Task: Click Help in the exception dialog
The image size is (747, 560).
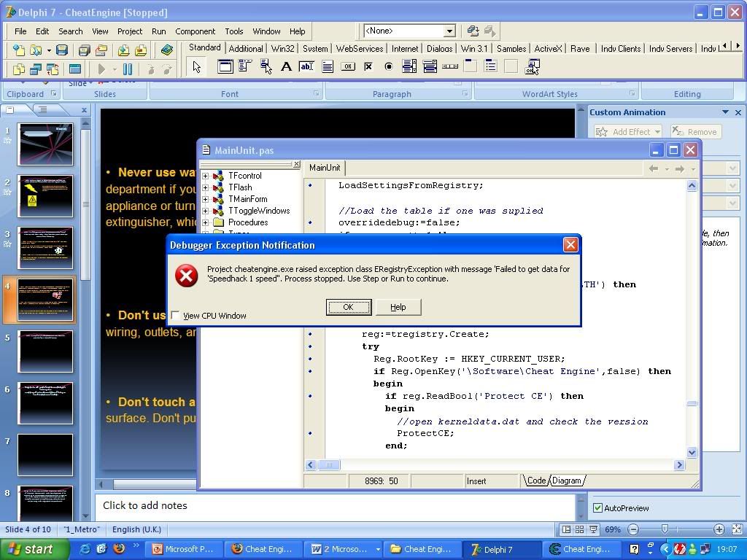Action: coord(398,307)
